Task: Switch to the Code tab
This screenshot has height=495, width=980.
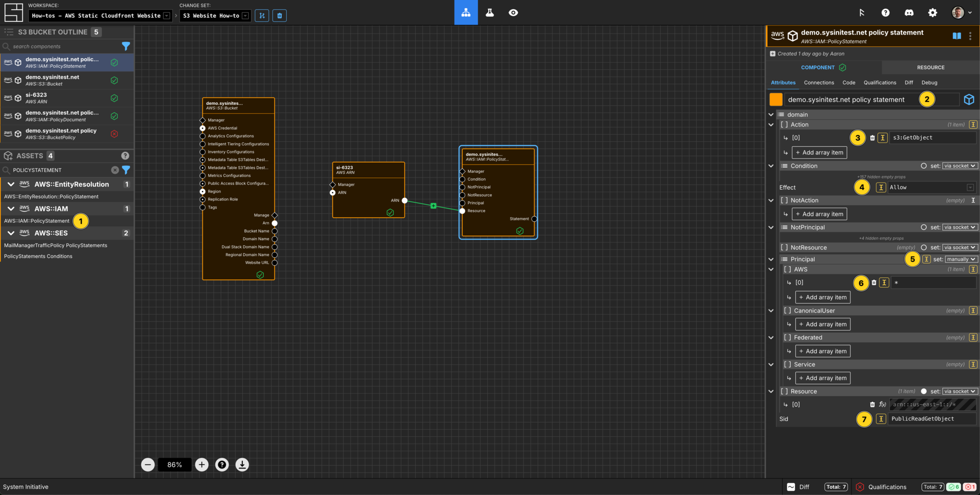Action: 849,83
